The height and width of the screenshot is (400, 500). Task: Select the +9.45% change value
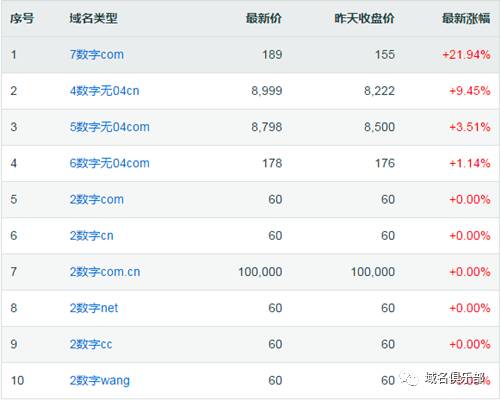(x=470, y=91)
